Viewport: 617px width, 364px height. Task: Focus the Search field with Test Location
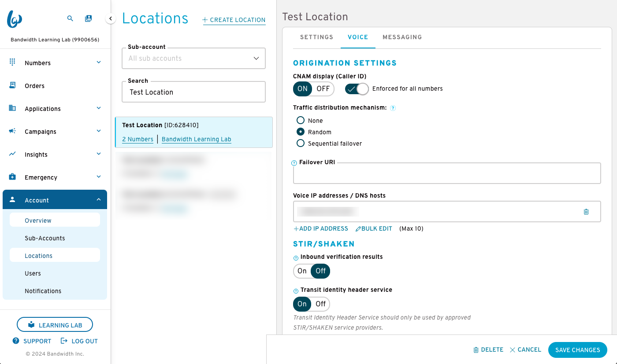pyautogui.click(x=194, y=92)
